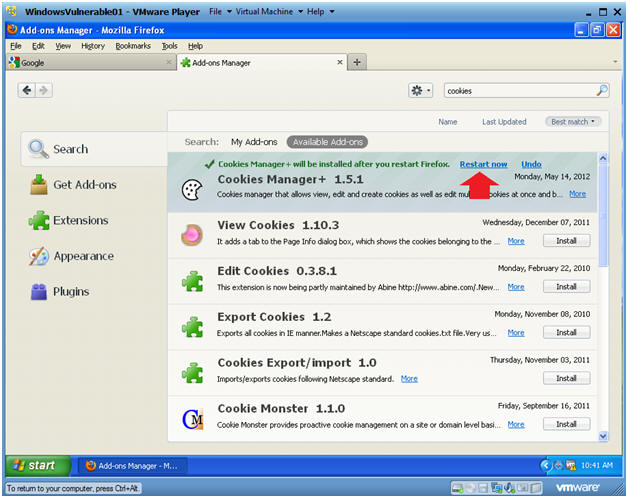The width and height of the screenshot is (628, 498).
Task: Open VMware Player Help menu
Action: click(x=320, y=12)
